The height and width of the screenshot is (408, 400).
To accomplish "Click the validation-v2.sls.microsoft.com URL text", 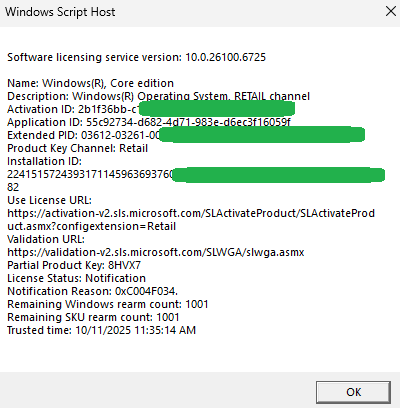I will point(156,252).
